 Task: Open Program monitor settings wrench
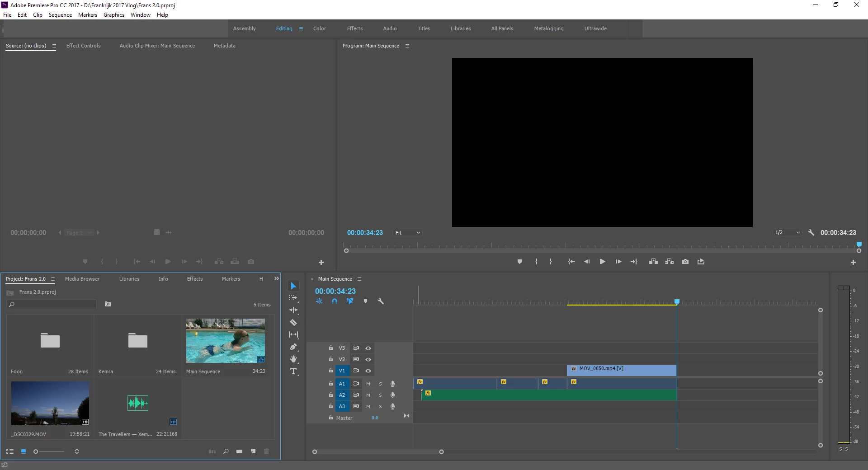point(811,232)
